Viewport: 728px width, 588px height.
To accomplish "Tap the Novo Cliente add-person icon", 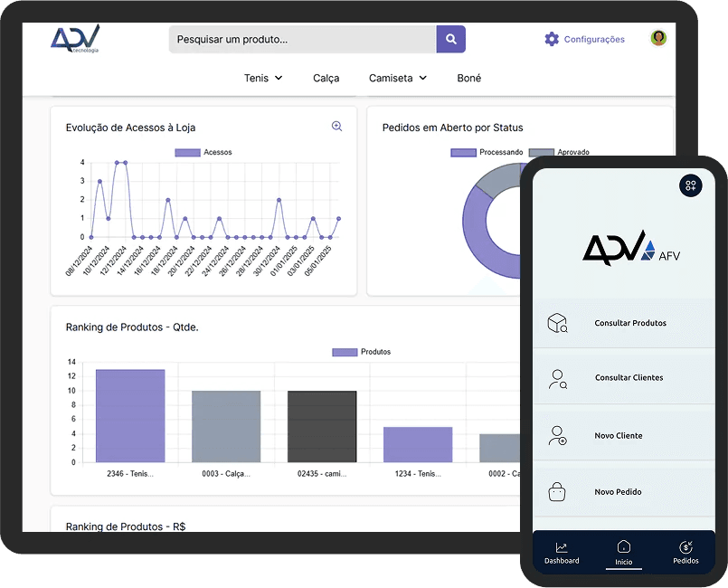I will (x=557, y=435).
